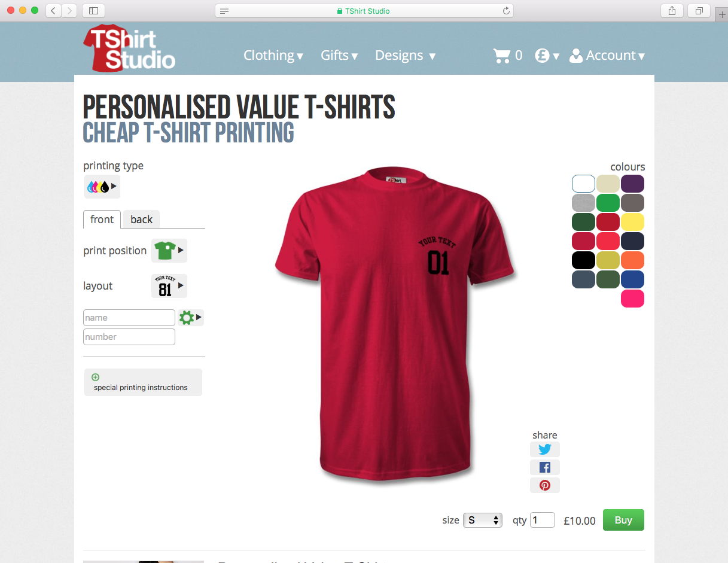728x563 pixels.
Task: Open the printing type ink drops selector
Action: point(102,187)
